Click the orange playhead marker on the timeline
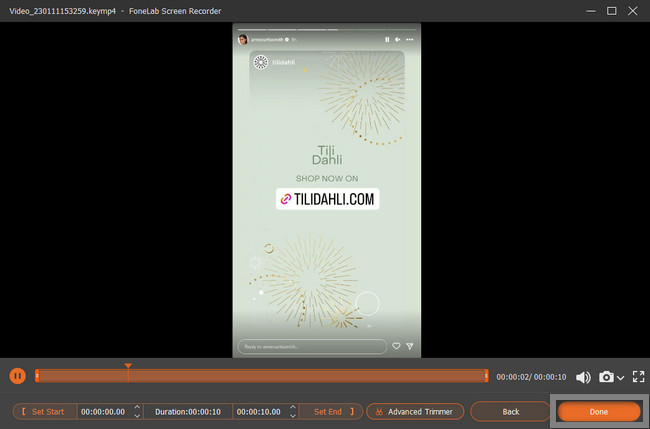This screenshot has width=650, height=429. coord(128,366)
